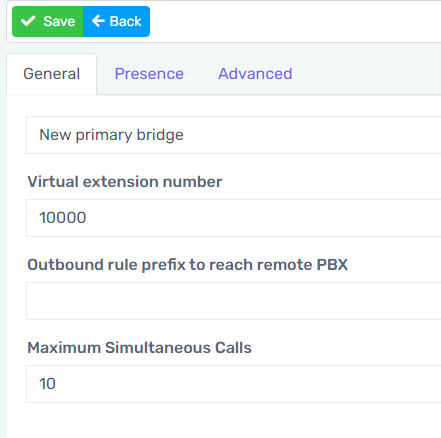Click the left arrow icon on the Back button
This screenshot has height=438, width=441.
[x=98, y=21]
